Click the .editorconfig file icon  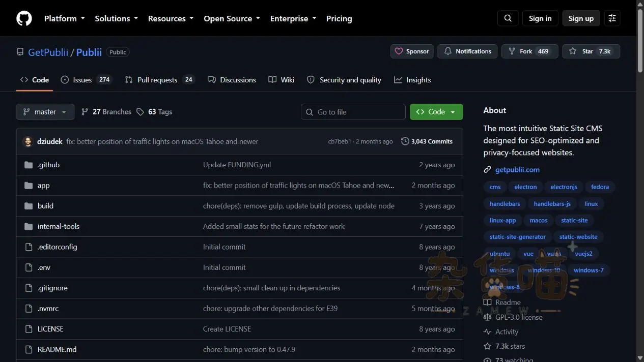point(29,247)
